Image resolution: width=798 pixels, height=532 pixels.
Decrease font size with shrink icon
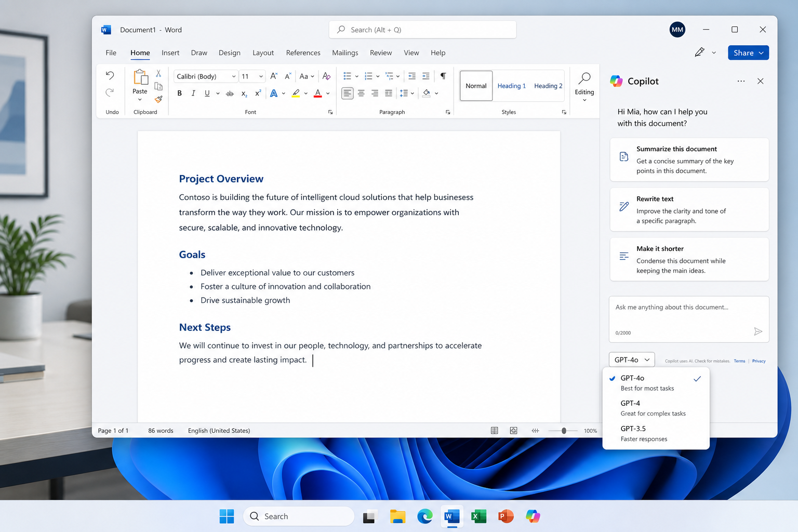point(288,76)
